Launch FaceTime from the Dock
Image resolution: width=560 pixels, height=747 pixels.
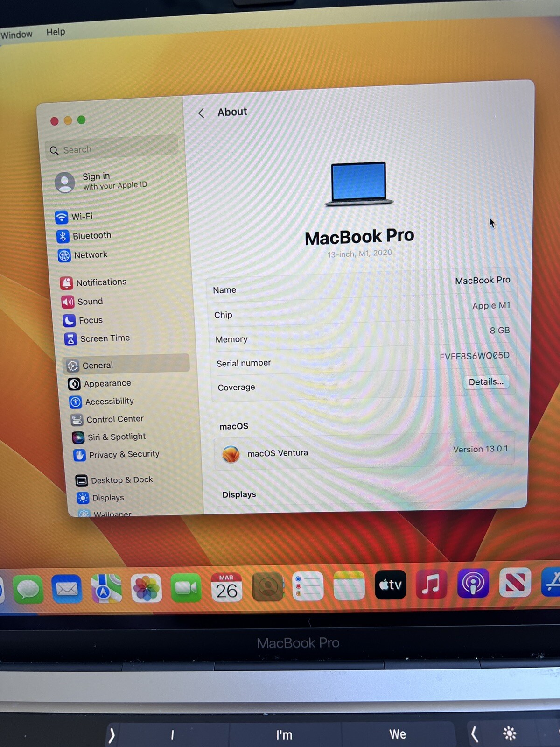tap(186, 587)
